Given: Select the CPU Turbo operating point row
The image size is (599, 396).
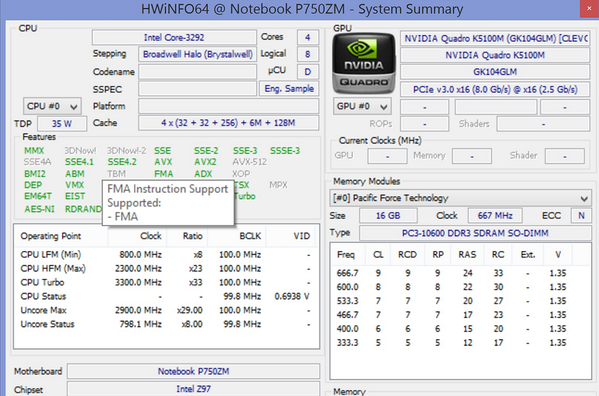Looking at the screenshot, I should 166,283.
